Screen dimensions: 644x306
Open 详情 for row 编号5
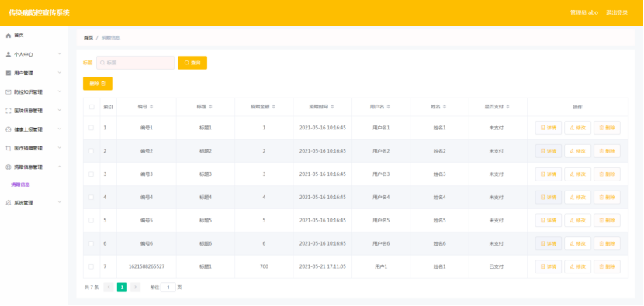coord(549,220)
